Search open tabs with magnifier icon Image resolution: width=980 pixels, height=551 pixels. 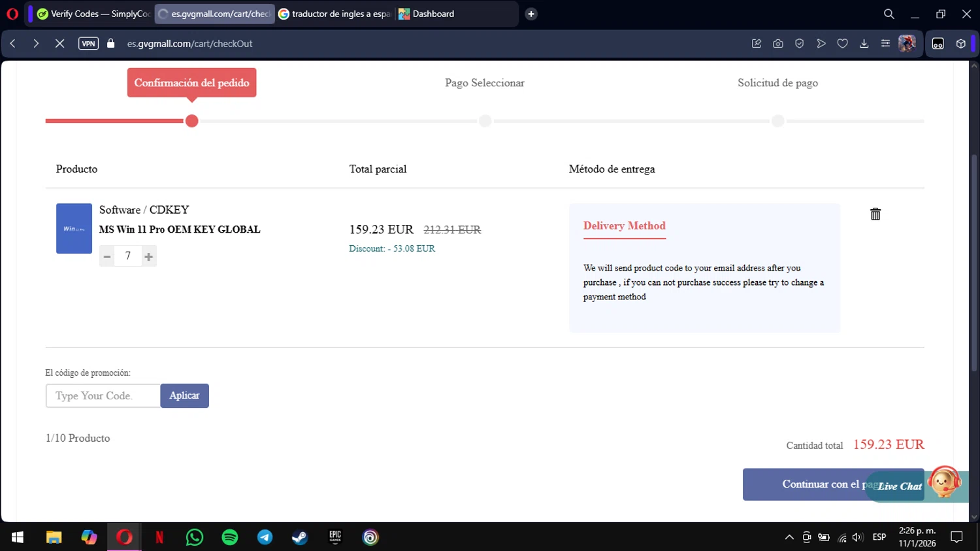tap(889, 14)
